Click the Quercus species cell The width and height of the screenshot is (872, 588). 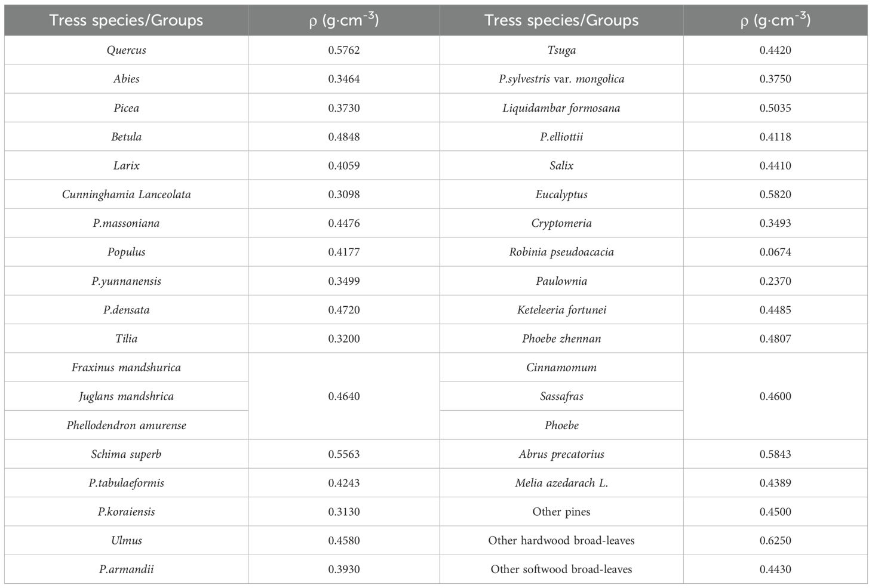(x=126, y=50)
